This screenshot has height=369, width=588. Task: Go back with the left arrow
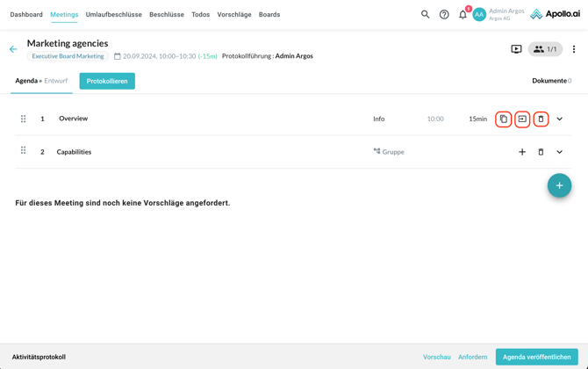(x=13, y=49)
